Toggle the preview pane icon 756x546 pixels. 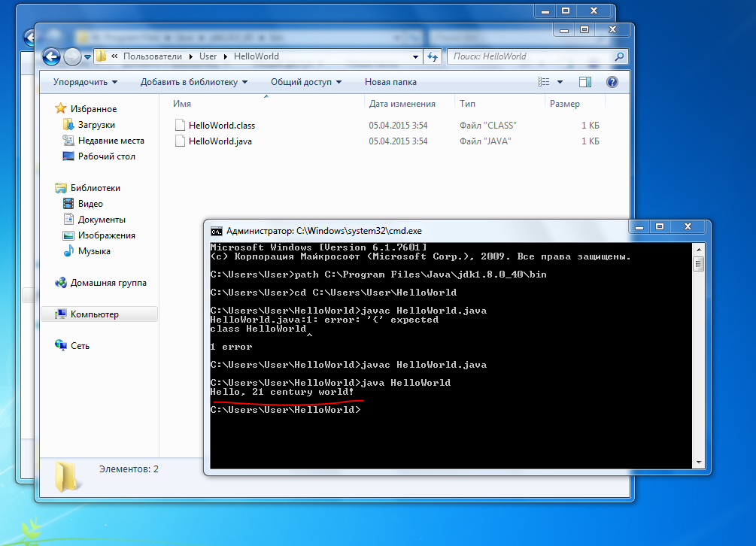584,82
